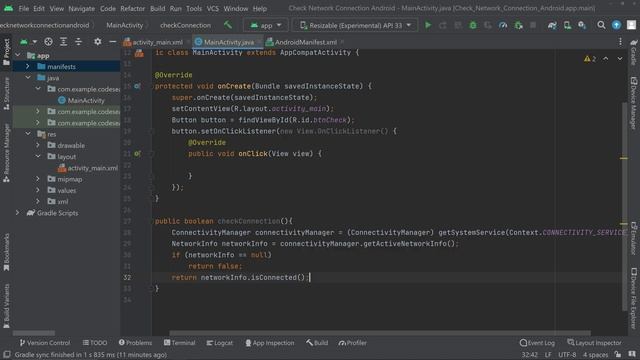Open Search Everywhere magnifier icon
The width and height of the screenshot is (640, 360).
[601, 25]
